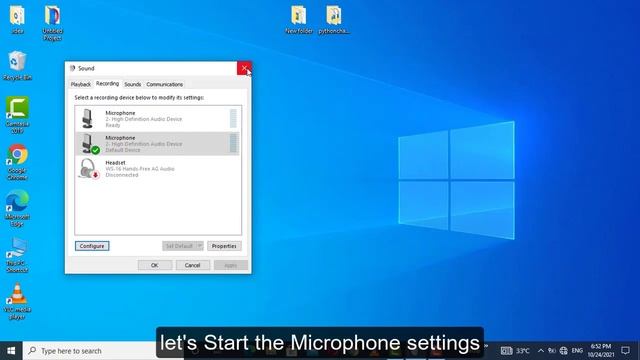Screen dimensions: 640x360
Task: Switch to the Playback tab
Action: pyautogui.click(x=80, y=84)
